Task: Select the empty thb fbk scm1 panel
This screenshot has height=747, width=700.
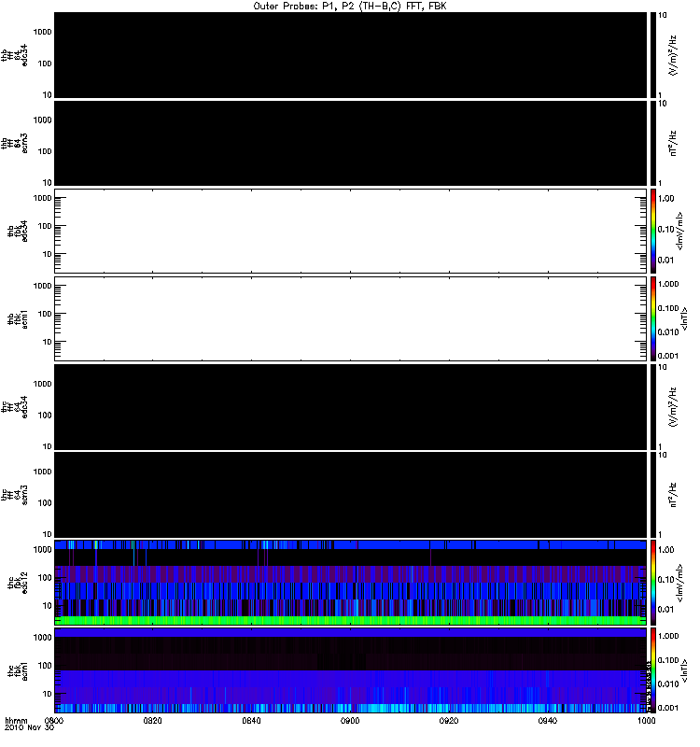Action: click(x=351, y=318)
